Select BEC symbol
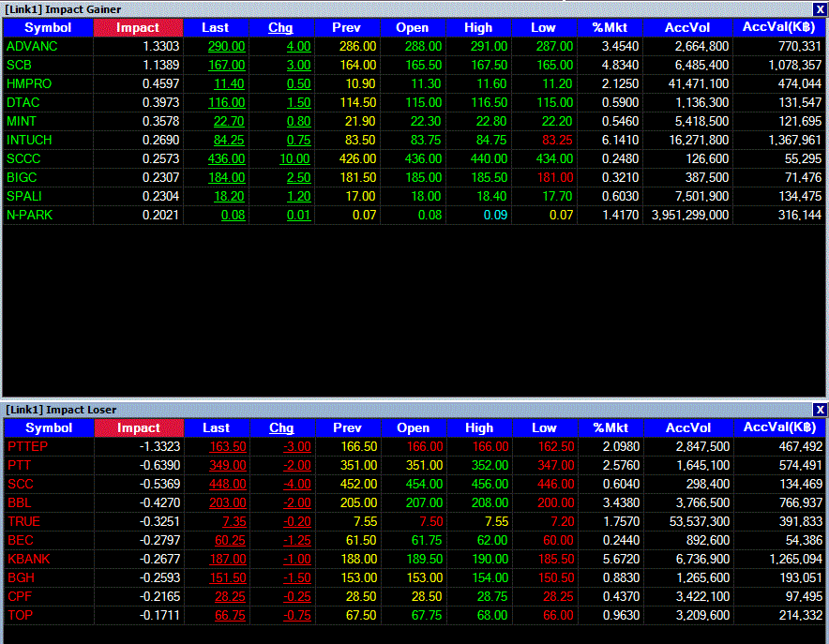Viewport: 829px width, 644px height. 21,541
